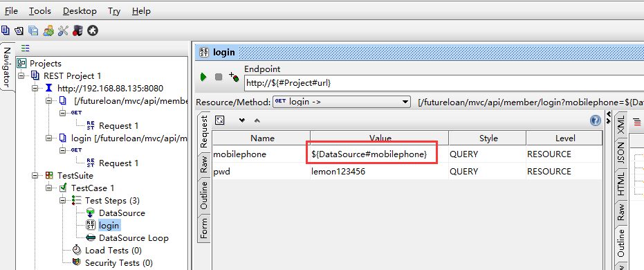Click the DataSource Loop step icon
This screenshot has width=644, height=270.
pos(91,238)
